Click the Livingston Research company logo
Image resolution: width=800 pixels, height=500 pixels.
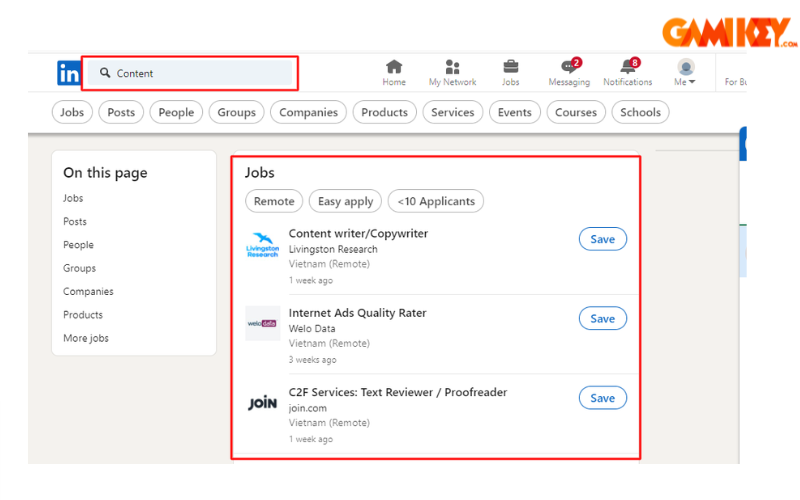point(263,244)
